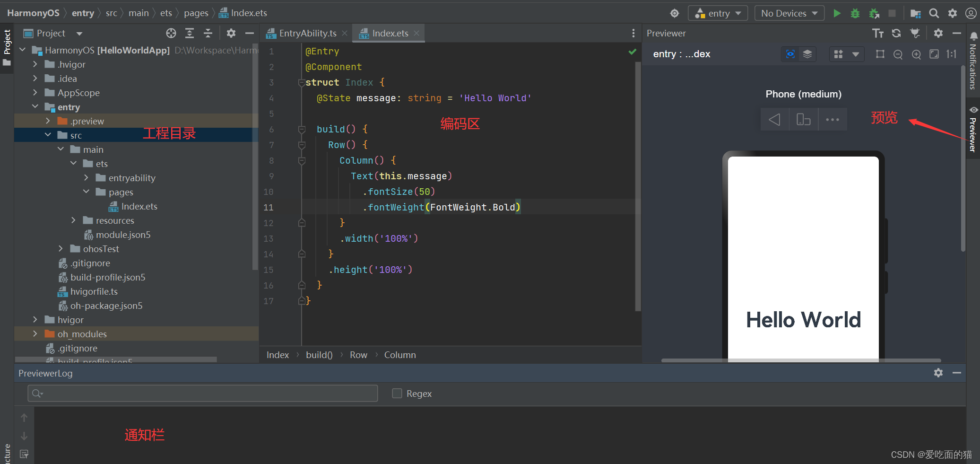Open the Project Structure dialog icon

tap(916, 13)
